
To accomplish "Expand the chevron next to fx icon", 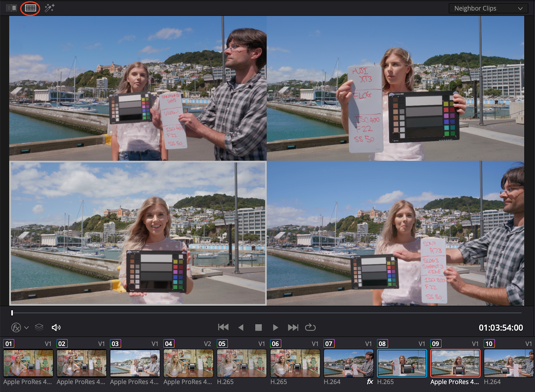I will click(26, 328).
